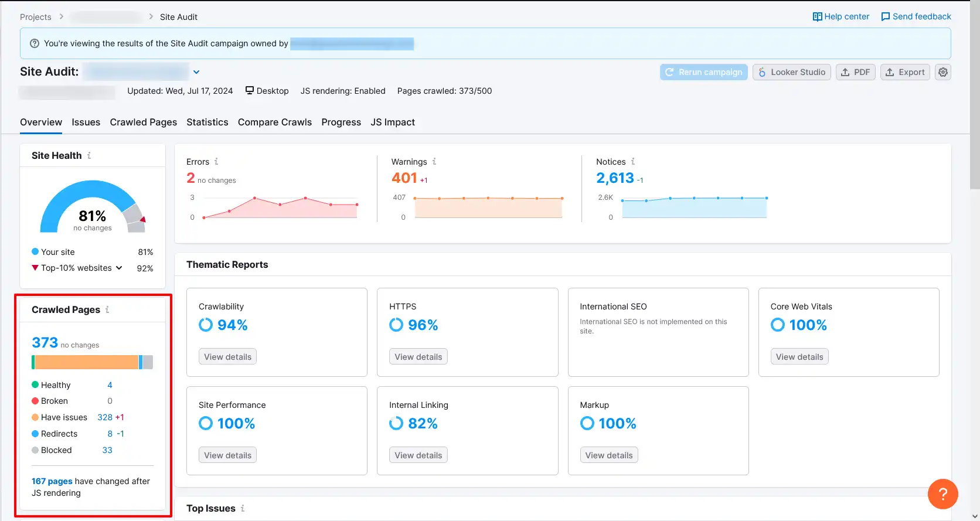Click the Send feedback link
This screenshot has height=521, width=980.
916,16
